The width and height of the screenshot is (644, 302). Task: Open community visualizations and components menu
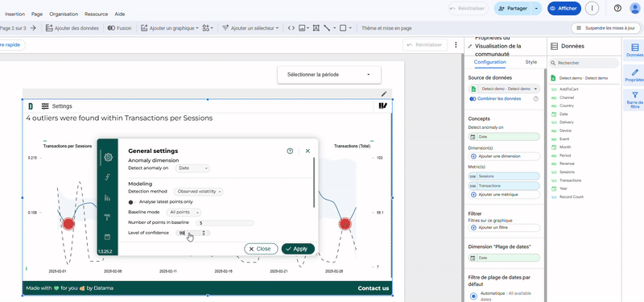point(208,28)
